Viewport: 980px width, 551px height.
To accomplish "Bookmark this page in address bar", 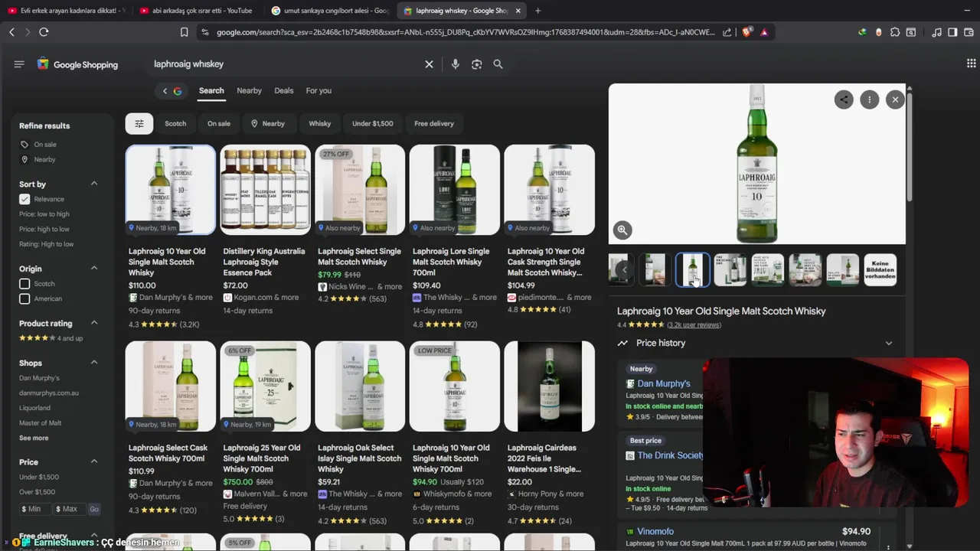I will (184, 32).
